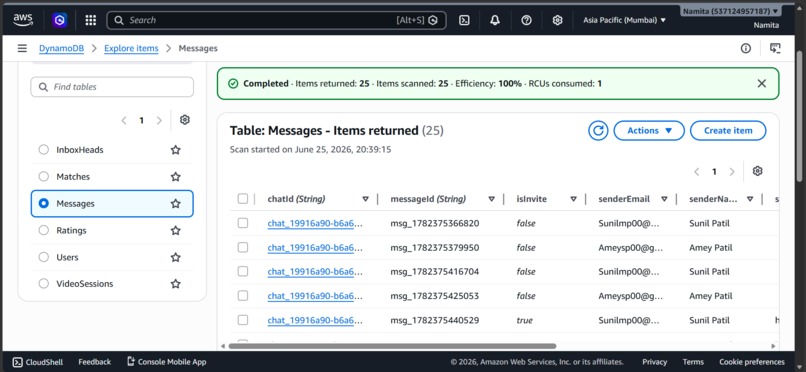Open chat link in msg_1782375366820 row
Image resolution: width=806 pixels, height=372 pixels.
pyautogui.click(x=315, y=224)
